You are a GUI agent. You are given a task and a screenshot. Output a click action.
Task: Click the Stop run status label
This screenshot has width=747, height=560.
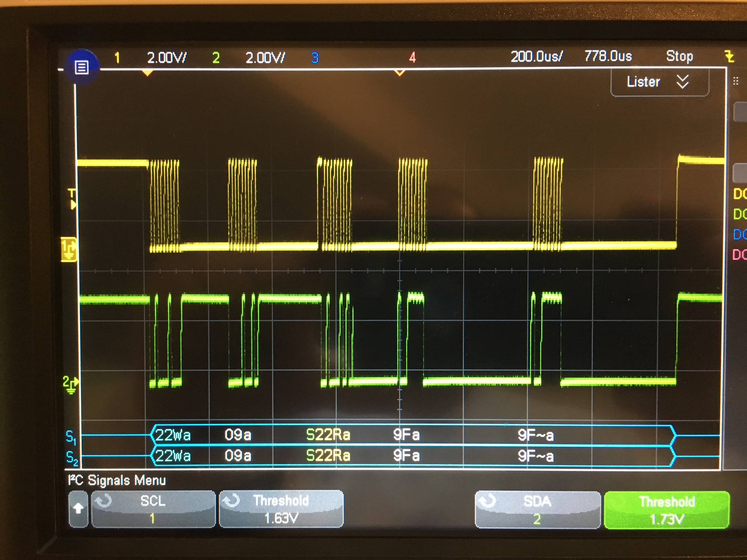[x=679, y=56]
